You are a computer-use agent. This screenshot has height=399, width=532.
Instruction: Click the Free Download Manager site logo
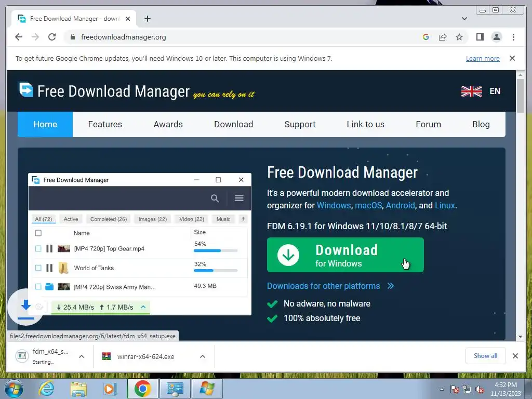click(x=104, y=91)
